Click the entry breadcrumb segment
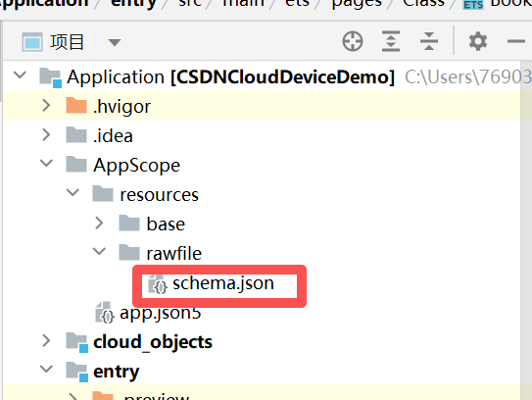Screen dimensions: 532x400 [133, 4]
